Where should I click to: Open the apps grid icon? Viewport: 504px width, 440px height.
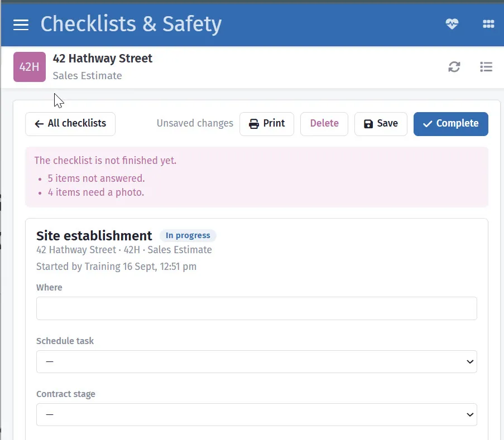[488, 24]
